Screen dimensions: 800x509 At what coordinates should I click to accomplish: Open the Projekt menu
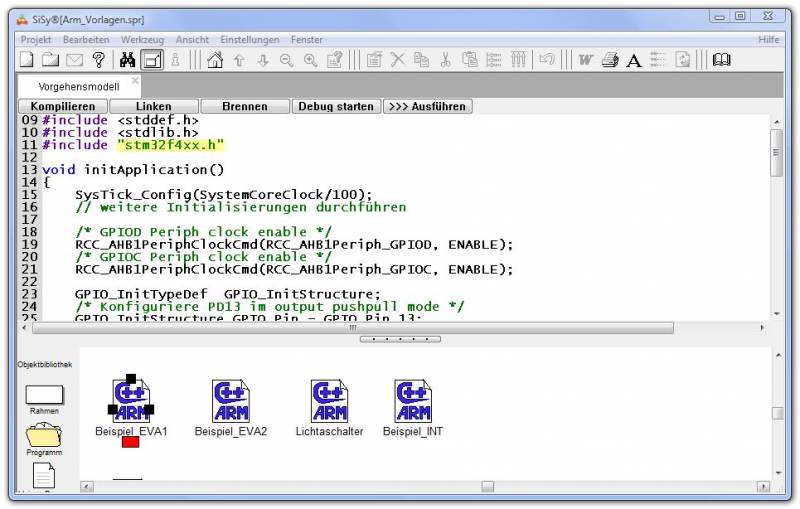(36, 39)
